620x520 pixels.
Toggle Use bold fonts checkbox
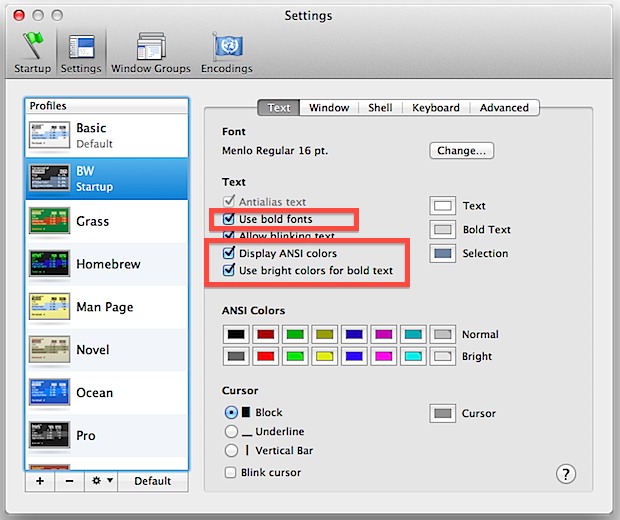pos(229,219)
